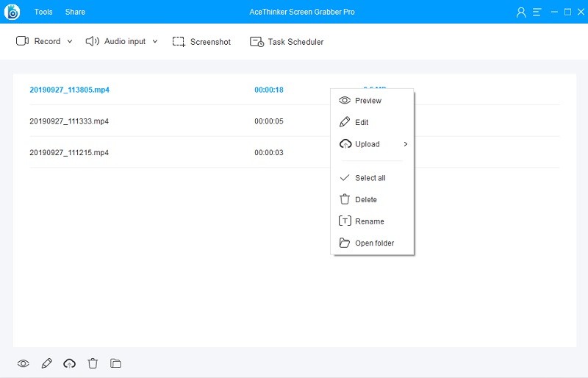Click the trash delete icon in bottom toolbar
588x378 pixels.
coord(93,363)
